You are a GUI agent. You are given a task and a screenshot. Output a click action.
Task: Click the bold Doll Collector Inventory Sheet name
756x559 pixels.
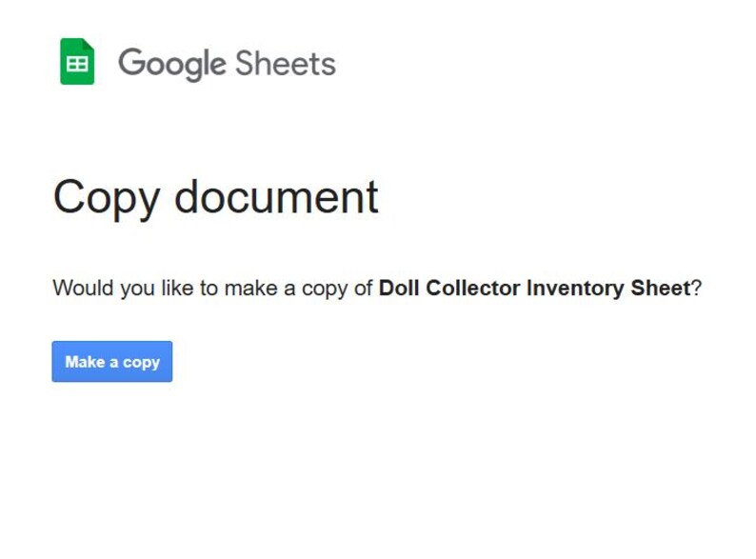[535, 288]
